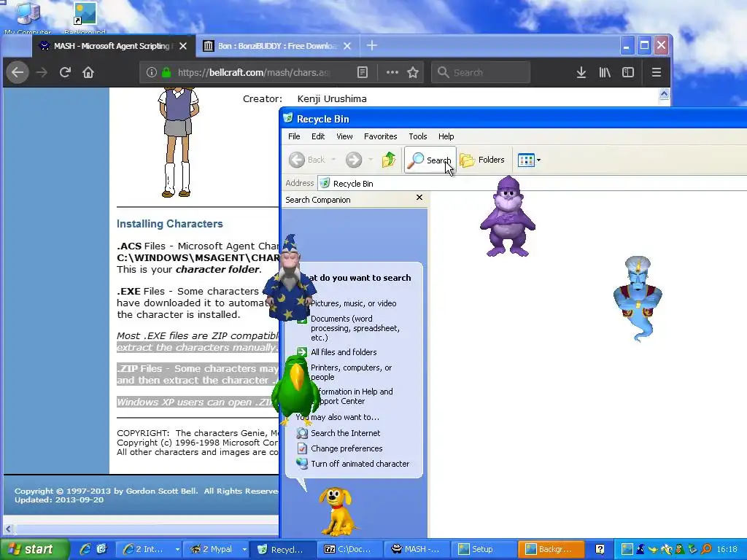
Task: Open Information in Help and Support Center
Action: 355,396
